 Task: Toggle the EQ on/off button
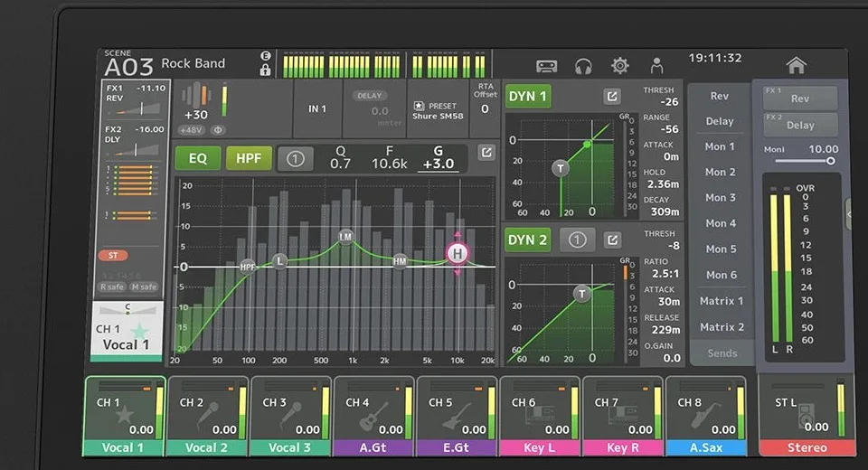(x=198, y=159)
